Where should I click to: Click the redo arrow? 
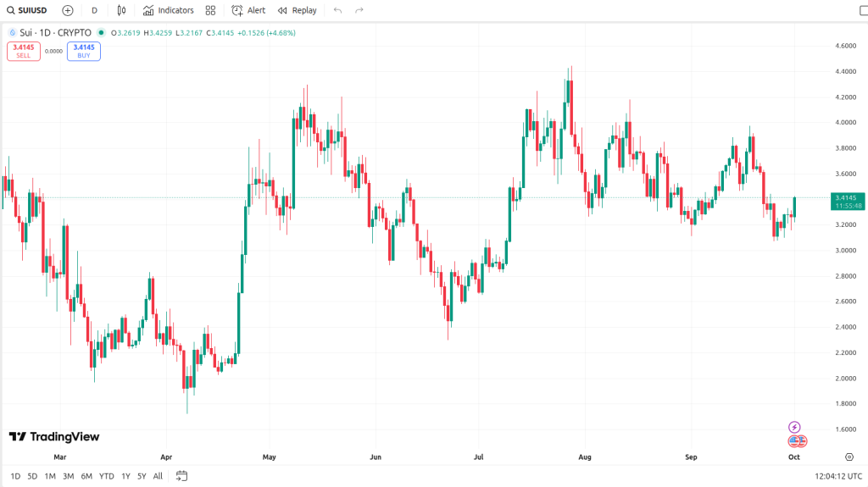point(359,10)
